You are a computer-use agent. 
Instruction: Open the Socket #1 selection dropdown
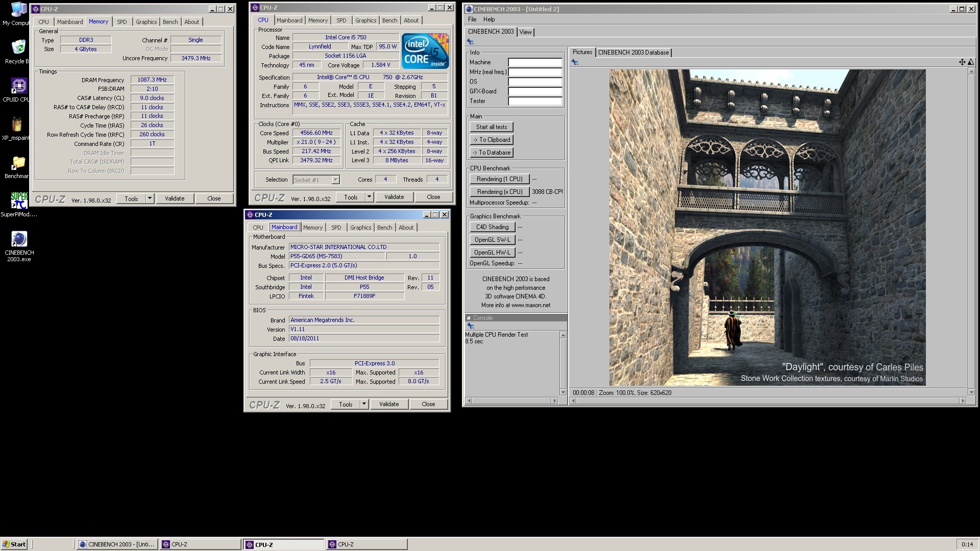335,180
